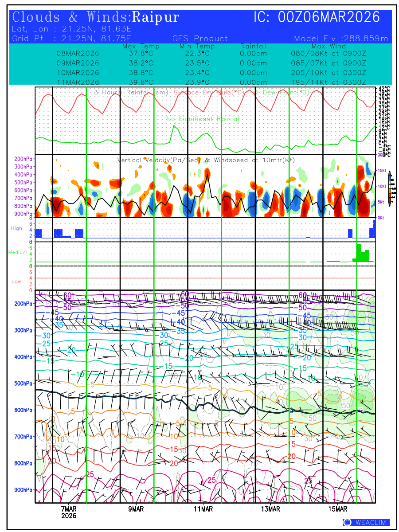Click the '15Kt' windspeed axis label
This screenshot has width=399, height=532.
(383, 171)
